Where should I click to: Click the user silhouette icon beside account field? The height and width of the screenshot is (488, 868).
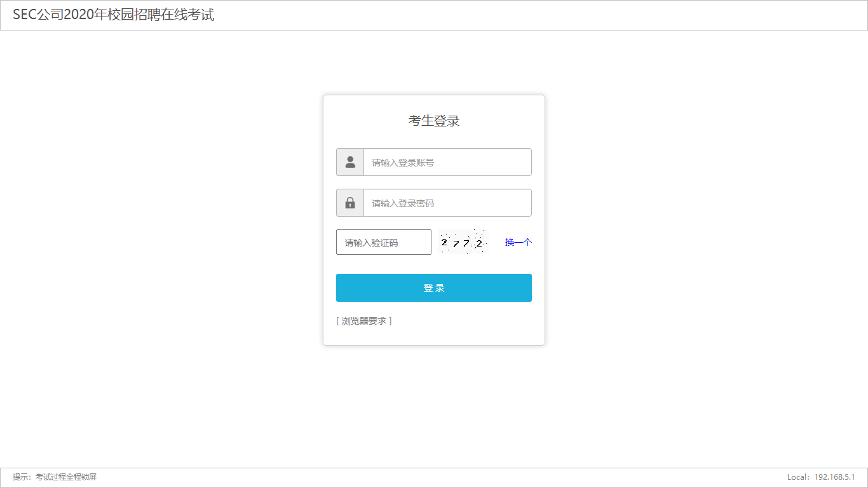(350, 162)
